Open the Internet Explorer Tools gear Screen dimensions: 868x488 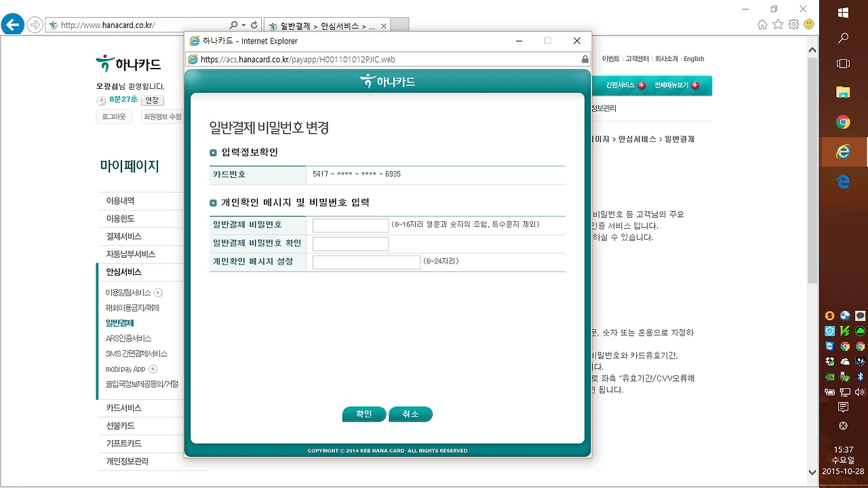click(793, 24)
